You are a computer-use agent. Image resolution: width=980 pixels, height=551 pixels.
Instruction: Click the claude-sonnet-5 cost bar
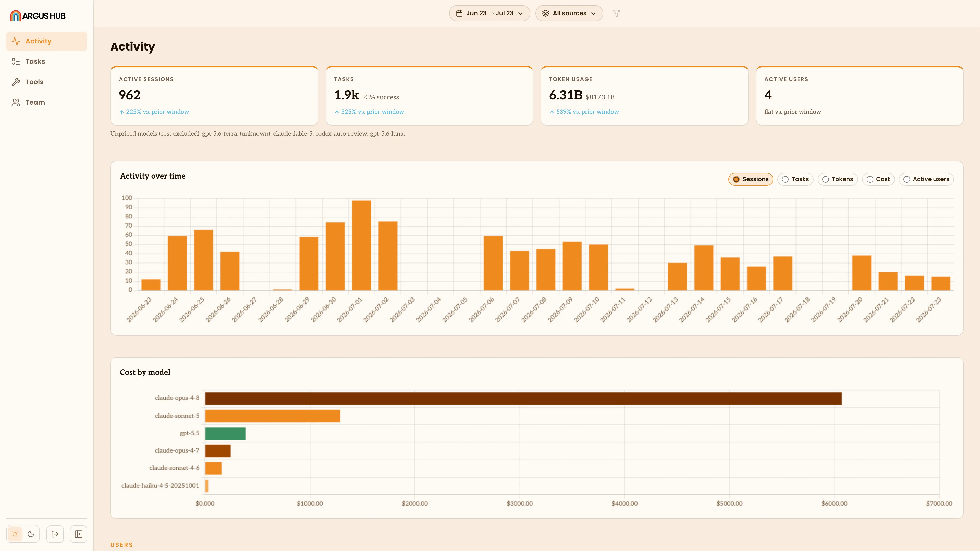coord(272,416)
